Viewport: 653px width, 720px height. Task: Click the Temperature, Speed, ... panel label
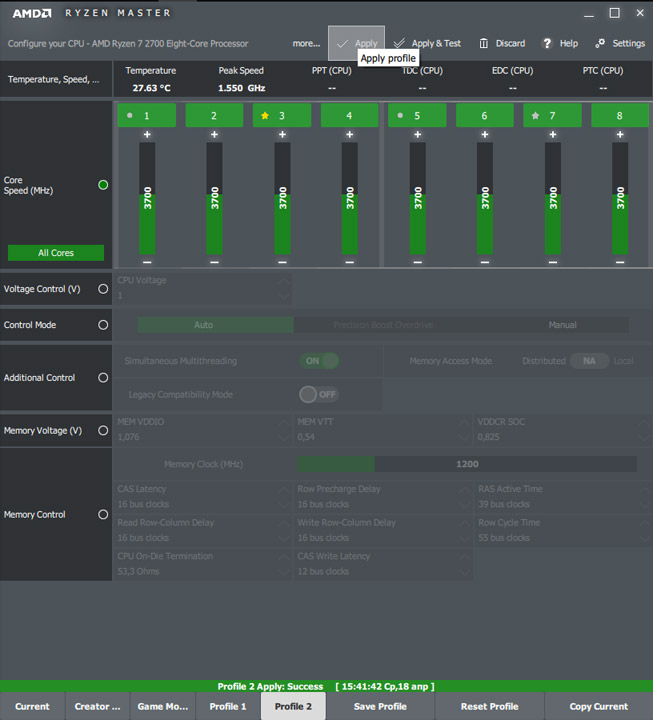[54, 79]
